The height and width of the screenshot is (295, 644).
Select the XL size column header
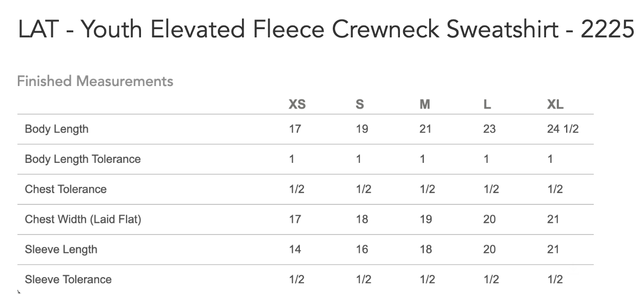[555, 104]
